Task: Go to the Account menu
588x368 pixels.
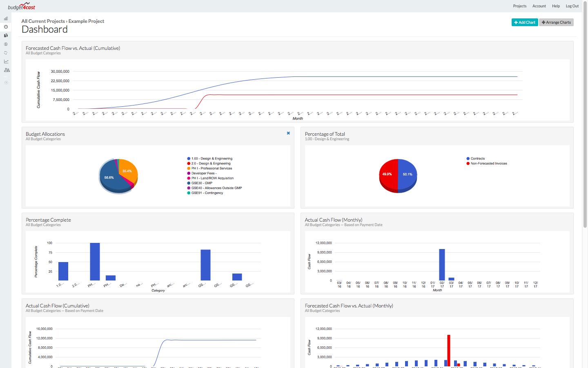Action: pos(539,6)
